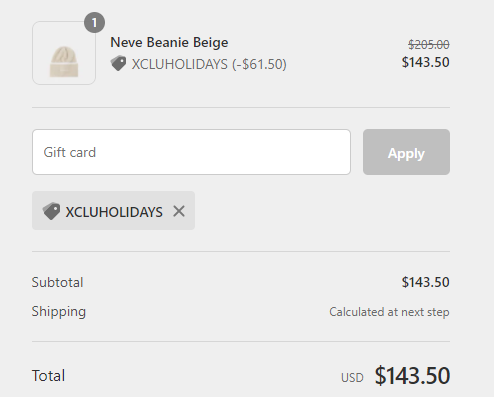Click the XCLUHOLIDAYS applied code chip label

tap(114, 212)
